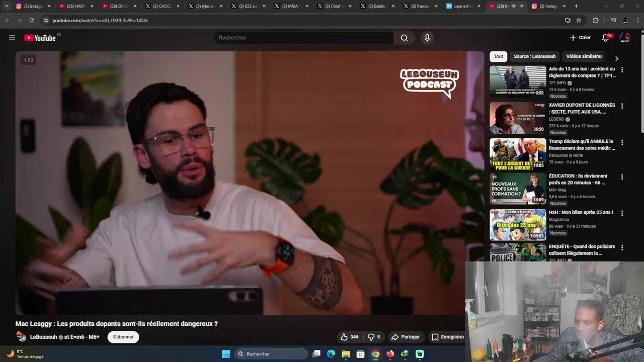Switch to the MMA browser tab
The image size is (644, 362).
pos(291,6)
